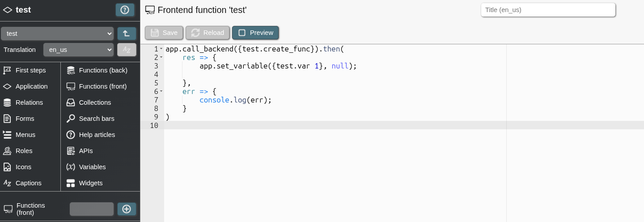Collapse code fold arrow on line 1
The height and width of the screenshot is (222, 644).
tap(161, 49)
